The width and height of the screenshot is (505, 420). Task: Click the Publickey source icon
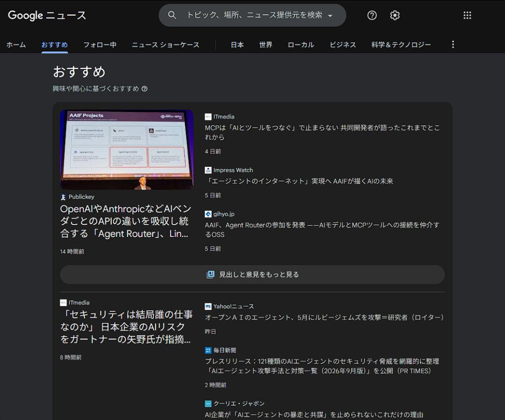[x=63, y=197]
